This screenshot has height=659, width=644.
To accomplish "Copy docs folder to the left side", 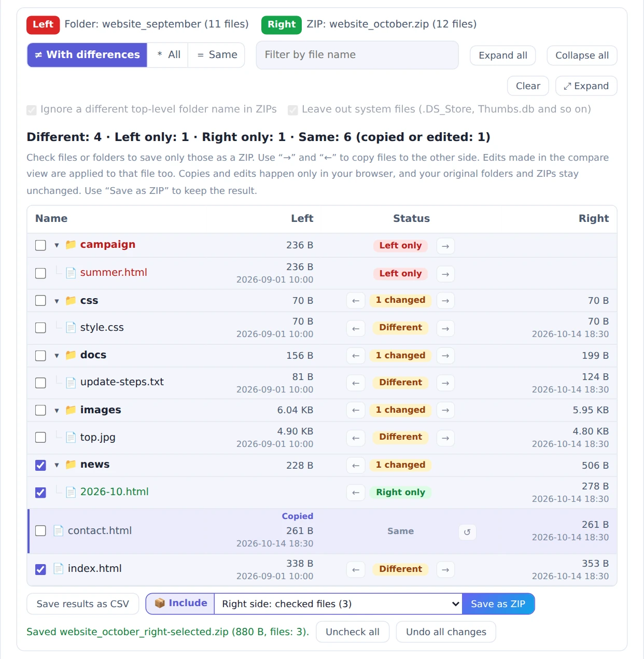I will 356,356.
